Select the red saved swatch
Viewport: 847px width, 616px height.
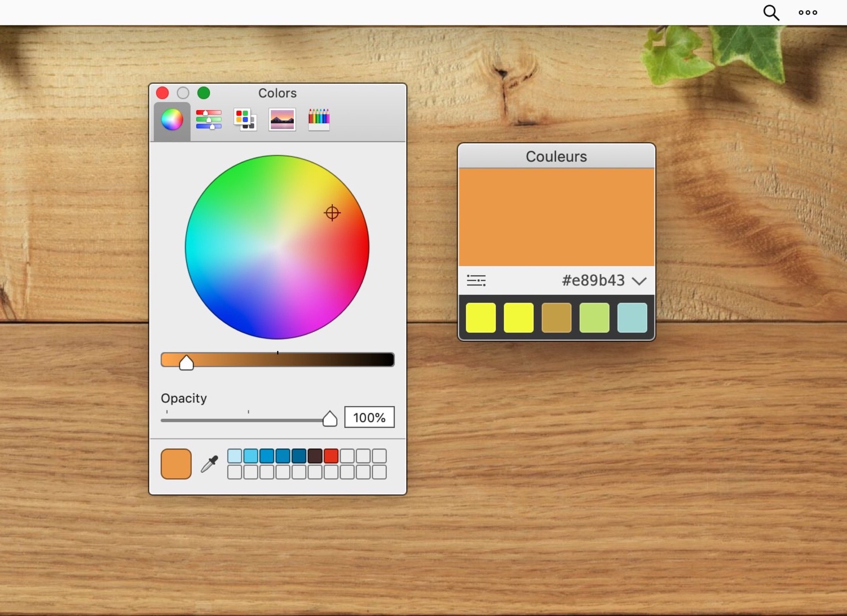[331, 456]
